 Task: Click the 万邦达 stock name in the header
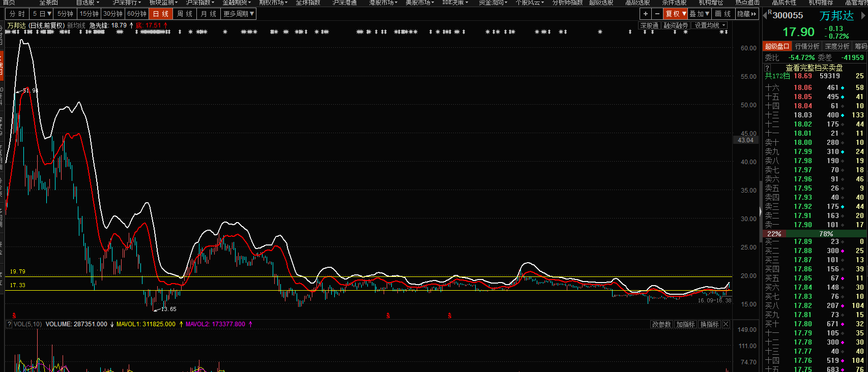[836, 16]
